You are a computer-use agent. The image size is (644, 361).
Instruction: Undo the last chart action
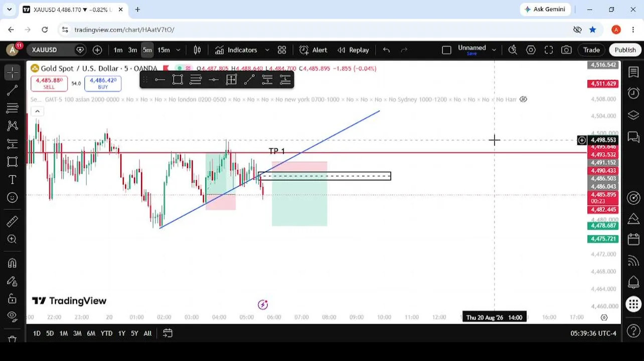pos(386,50)
